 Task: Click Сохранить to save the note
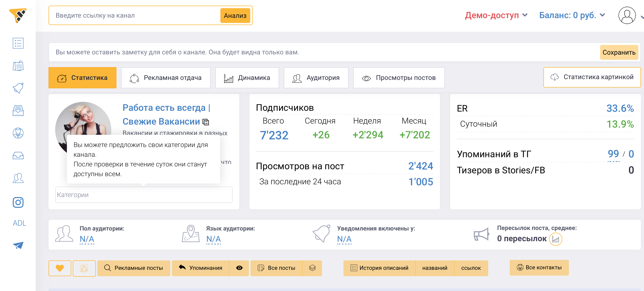pos(619,52)
